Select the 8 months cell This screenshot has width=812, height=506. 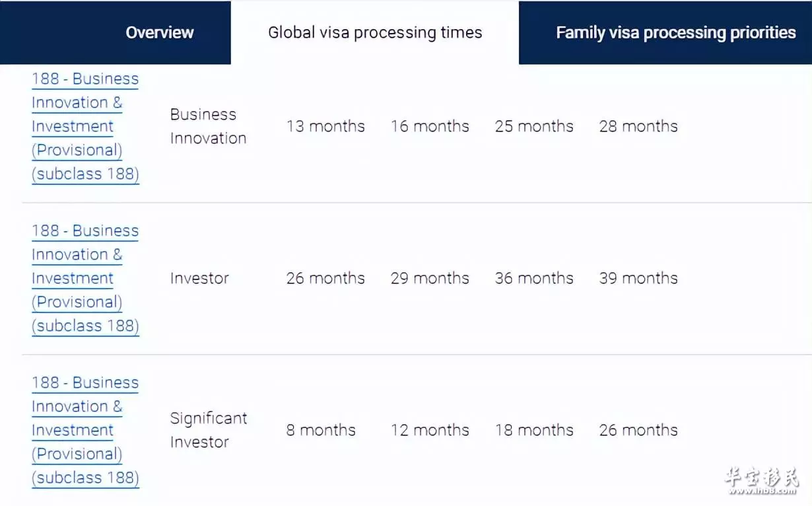click(x=321, y=430)
